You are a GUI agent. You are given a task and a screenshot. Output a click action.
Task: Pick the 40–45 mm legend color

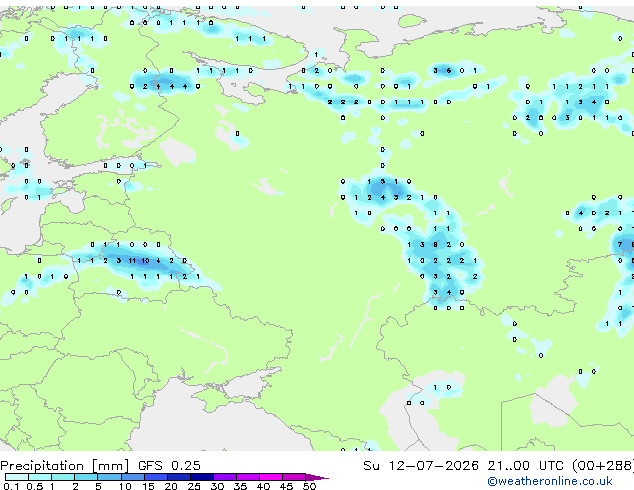pos(271,477)
